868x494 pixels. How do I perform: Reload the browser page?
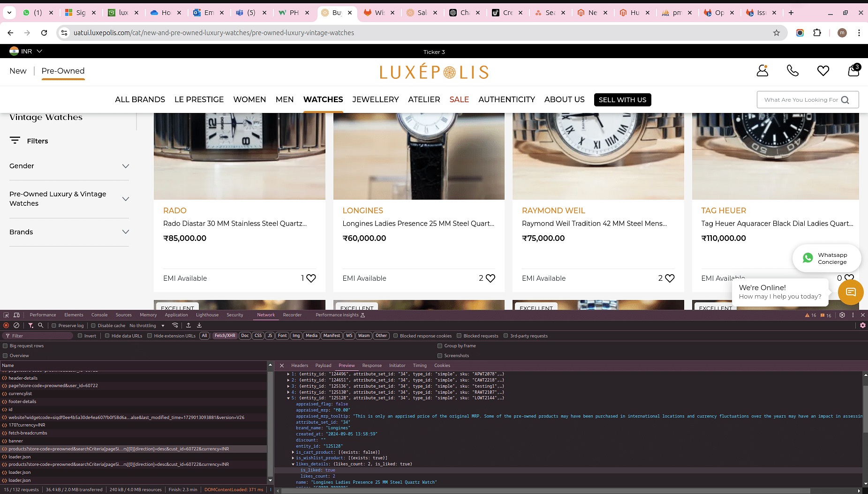[44, 33]
